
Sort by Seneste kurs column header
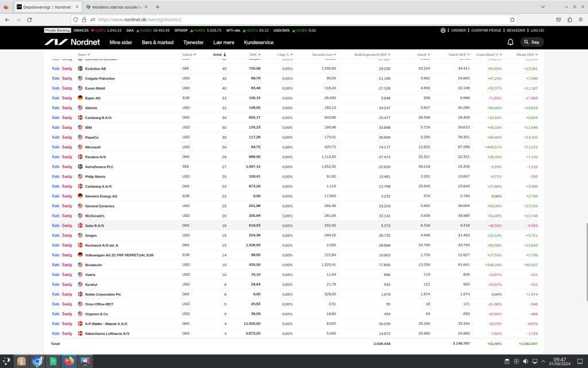click(x=323, y=55)
